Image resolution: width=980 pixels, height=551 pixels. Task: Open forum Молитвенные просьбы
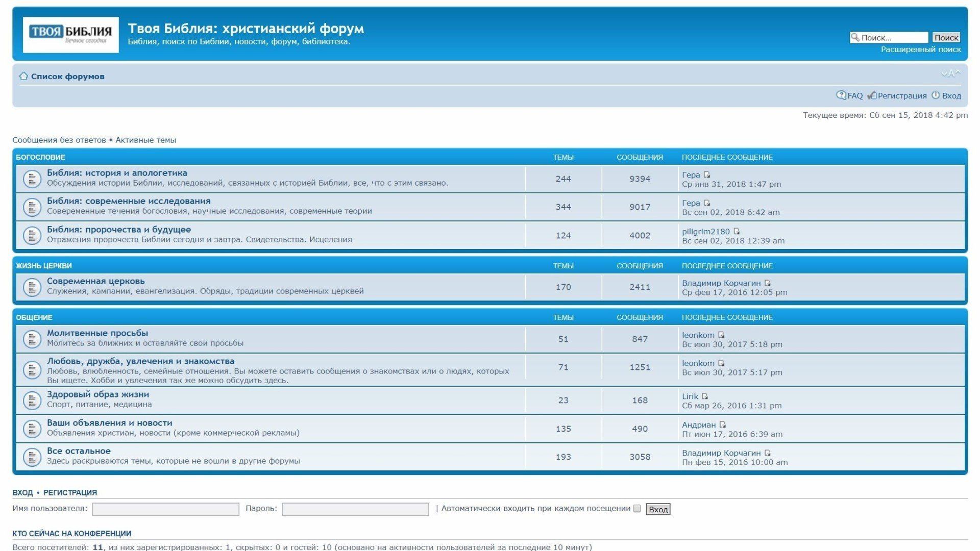point(97,333)
